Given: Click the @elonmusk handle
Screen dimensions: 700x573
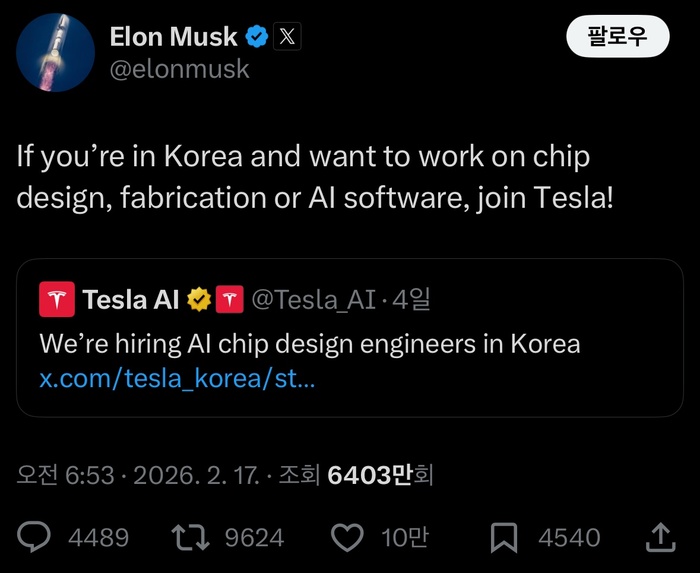Looking at the screenshot, I should coord(179,70).
